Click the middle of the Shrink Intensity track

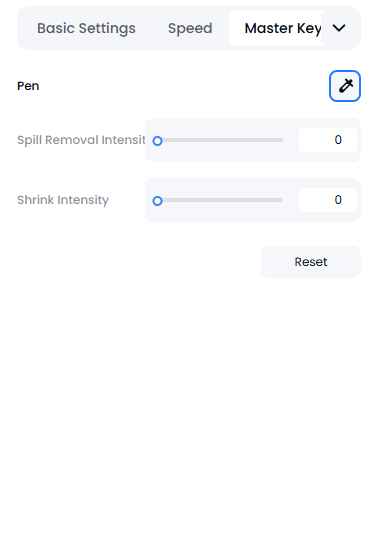click(x=220, y=200)
